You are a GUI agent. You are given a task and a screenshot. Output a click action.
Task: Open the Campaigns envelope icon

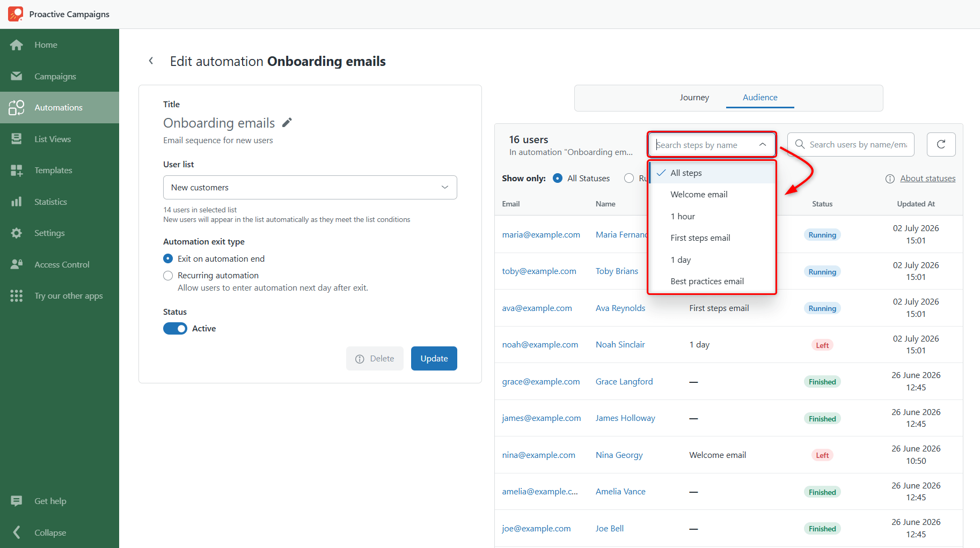point(17,76)
